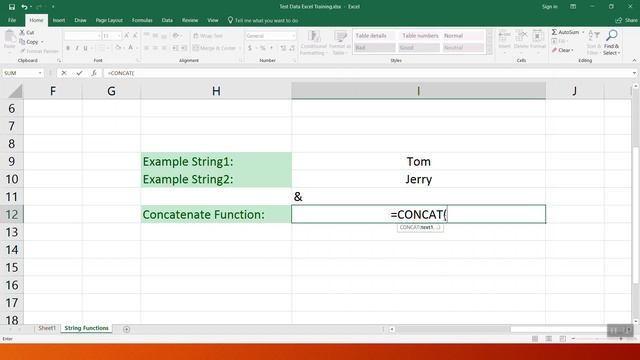This screenshot has width=640, height=360.
Task: Toggle Wrap Text
Action: (208, 36)
